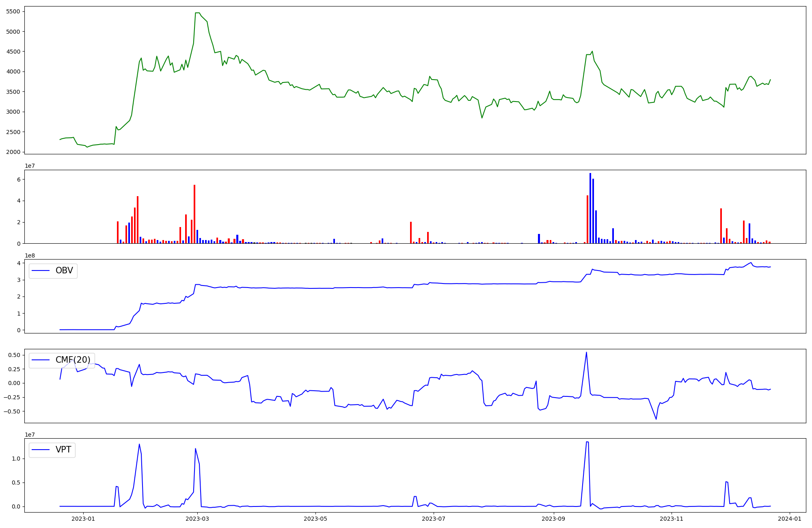Screen dimensions: 812x528
Task: Select the 2023-09 x-axis date label
Action: [x=553, y=519]
